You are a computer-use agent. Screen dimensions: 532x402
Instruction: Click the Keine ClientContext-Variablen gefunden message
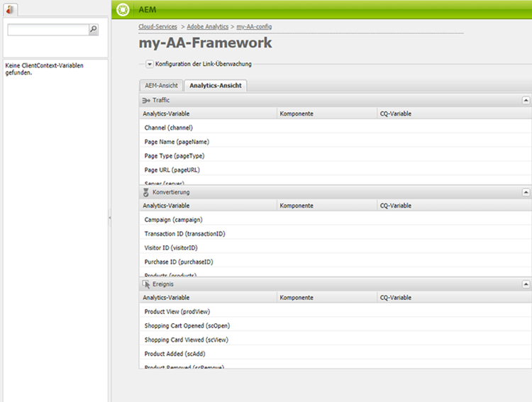[x=44, y=69]
